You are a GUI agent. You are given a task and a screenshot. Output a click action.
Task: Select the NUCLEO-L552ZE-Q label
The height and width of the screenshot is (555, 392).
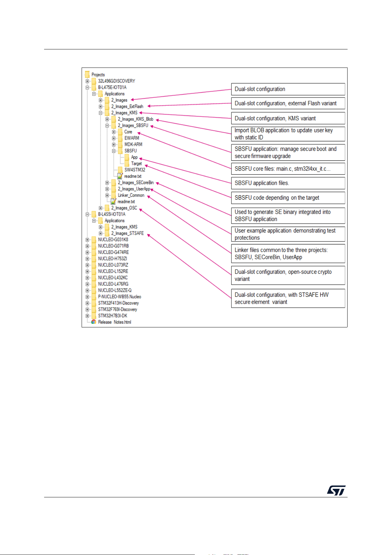pos(115,290)
